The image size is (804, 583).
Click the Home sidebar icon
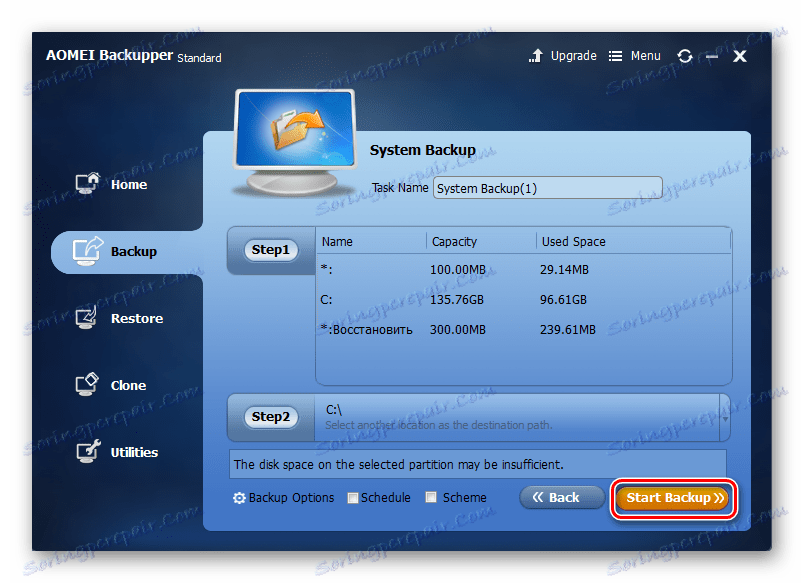tap(88, 184)
